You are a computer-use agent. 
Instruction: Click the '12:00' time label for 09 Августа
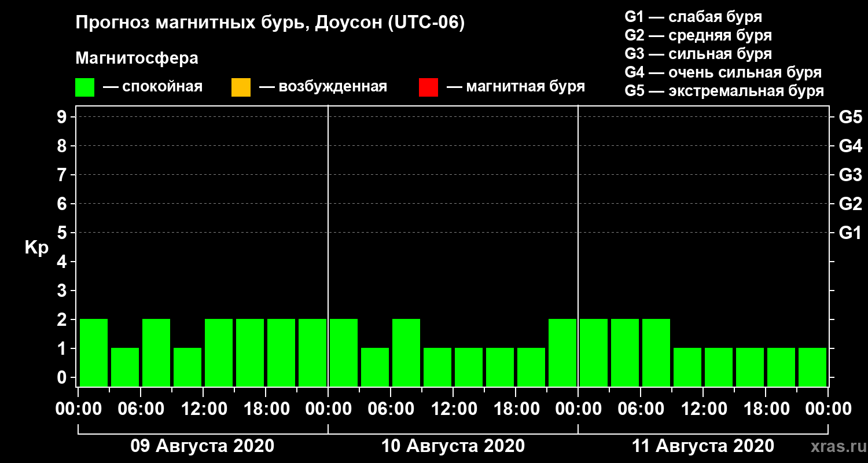coord(203,409)
